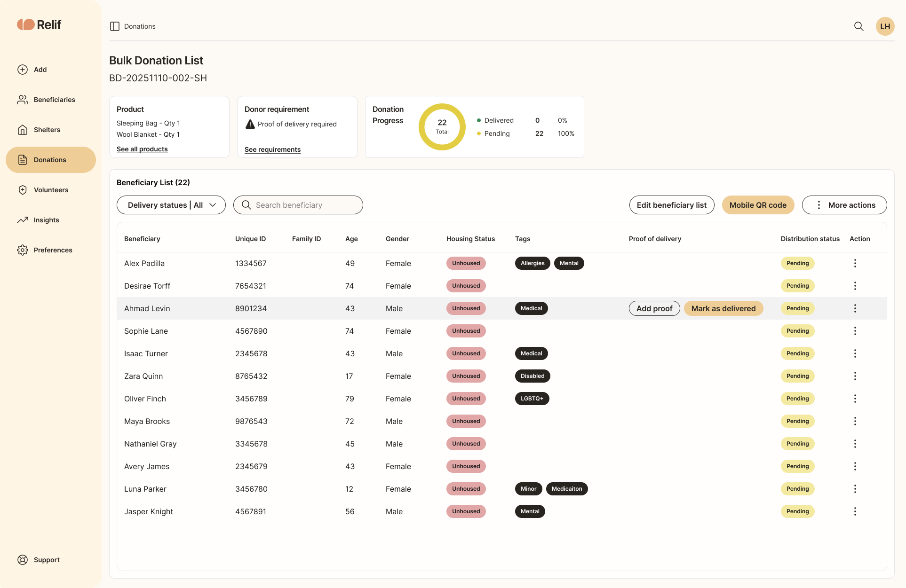Open the More actions menu

pyautogui.click(x=844, y=205)
